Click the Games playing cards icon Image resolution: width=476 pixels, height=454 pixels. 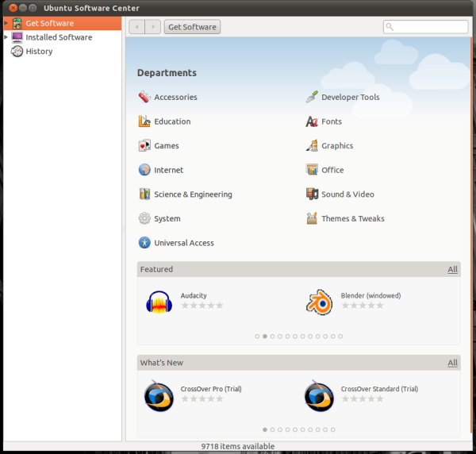coord(144,145)
